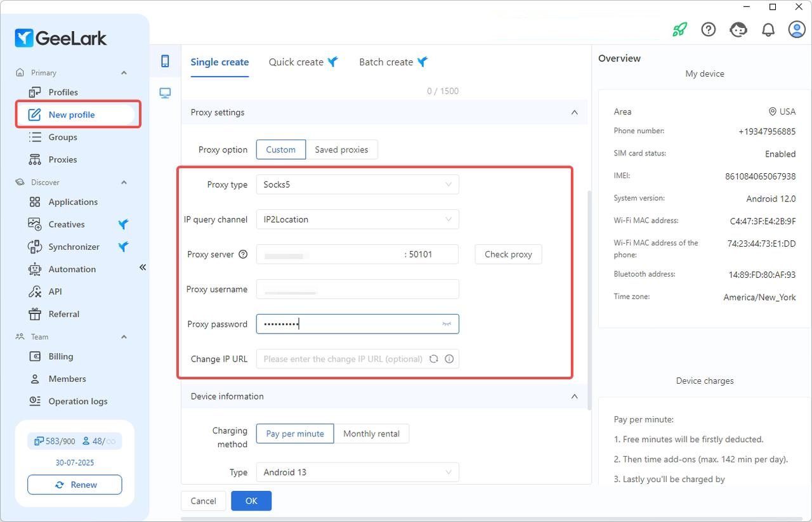Viewport: 812px width, 522px height.
Task: Open Operation logs
Action: (x=77, y=401)
